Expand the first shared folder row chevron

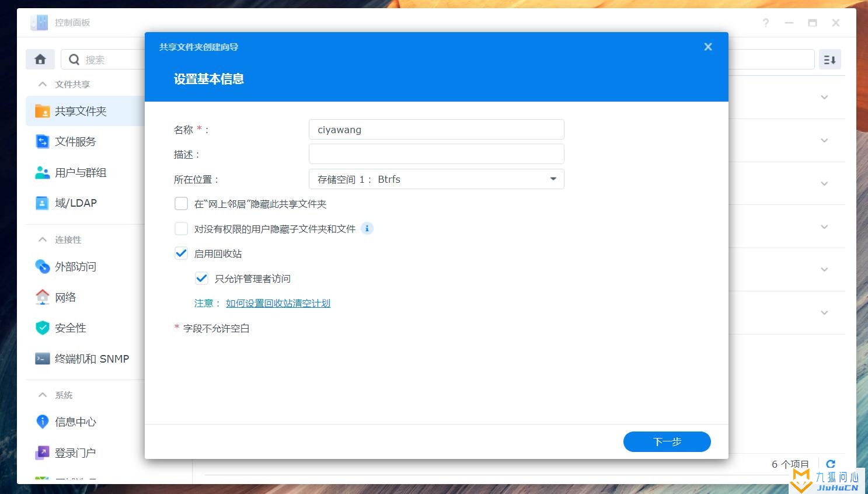[x=824, y=98]
